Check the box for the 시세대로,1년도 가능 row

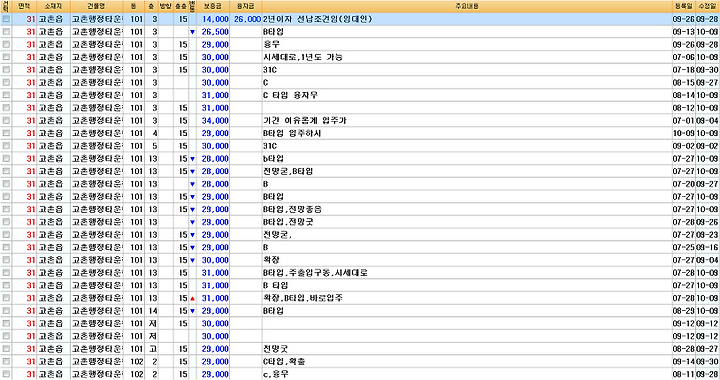coord(6,57)
